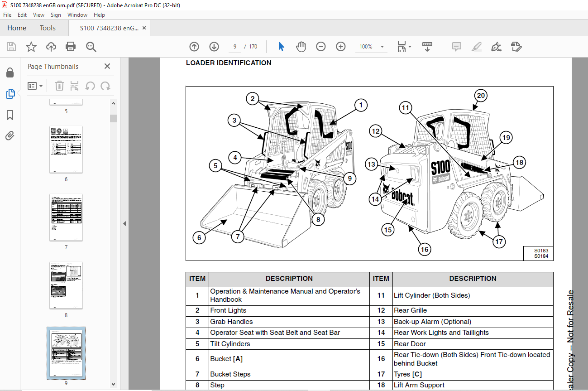The image size is (588, 391).
Task: Select the Hand pan tool
Action: pyautogui.click(x=301, y=47)
